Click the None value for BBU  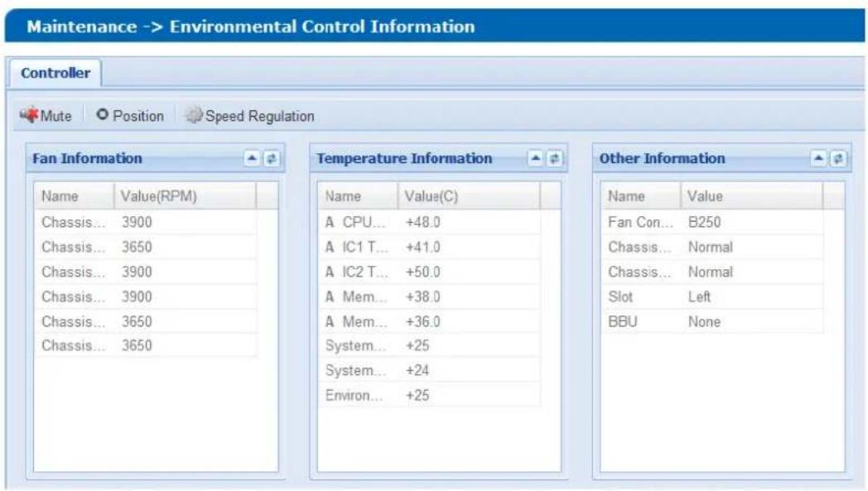704,322
